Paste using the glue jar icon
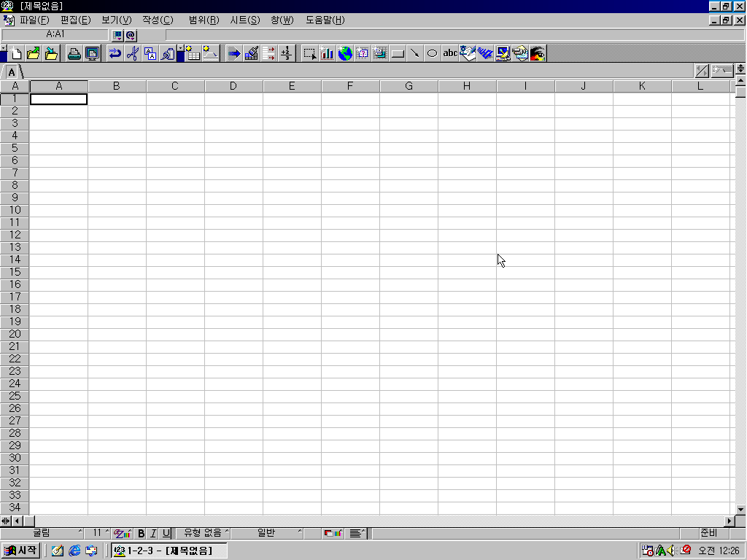 click(168, 53)
